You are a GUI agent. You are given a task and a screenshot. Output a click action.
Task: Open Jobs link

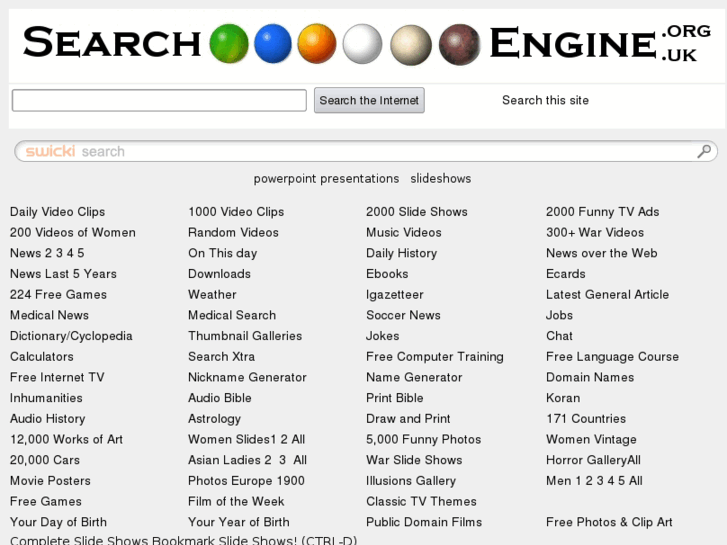pyautogui.click(x=559, y=315)
